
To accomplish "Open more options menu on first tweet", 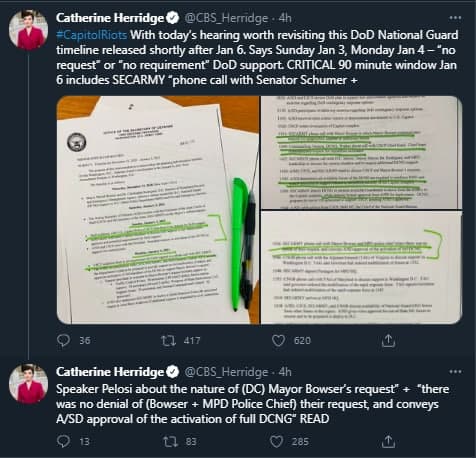I will click(x=455, y=18).
